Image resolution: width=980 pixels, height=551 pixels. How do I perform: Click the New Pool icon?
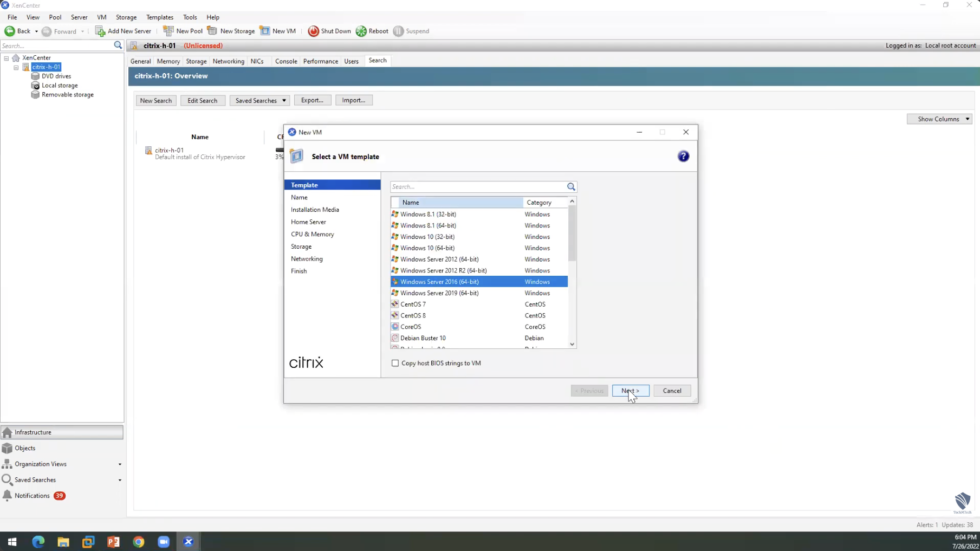pyautogui.click(x=168, y=31)
